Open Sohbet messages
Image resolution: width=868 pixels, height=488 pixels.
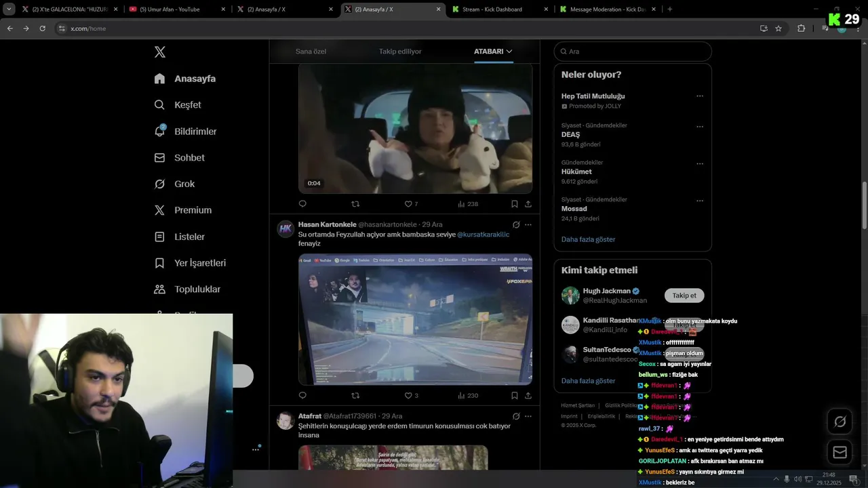179,158
